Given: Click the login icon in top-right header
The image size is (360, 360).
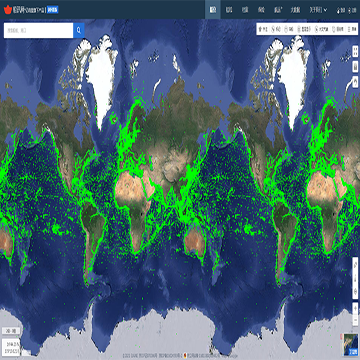Looking at the screenshot, I should pyautogui.click(x=340, y=10).
